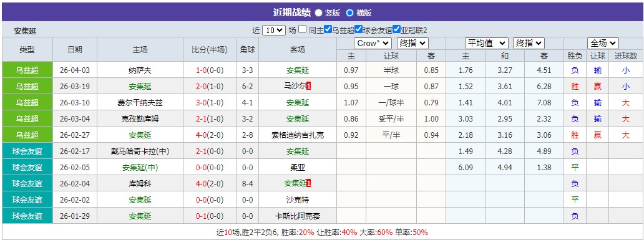Click 大 on 克孜勒库姆 row
Viewport: 644px width, 240px height.
tap(625, 119)
